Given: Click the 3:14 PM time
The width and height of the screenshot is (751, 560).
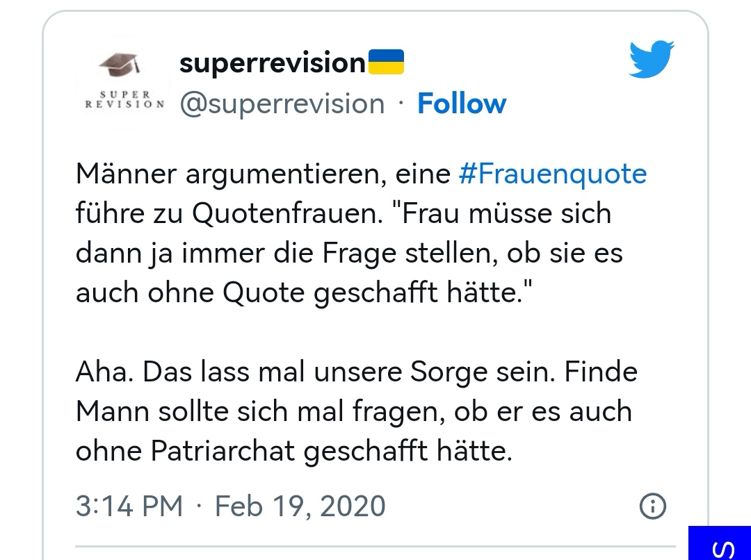Looking at the screenshot, I should [x=129, y=506].
